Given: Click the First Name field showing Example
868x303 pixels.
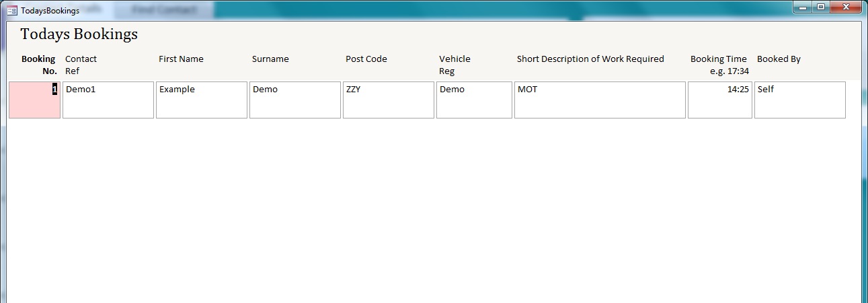Looking at the screenshot, I should (x=202, y=100).
